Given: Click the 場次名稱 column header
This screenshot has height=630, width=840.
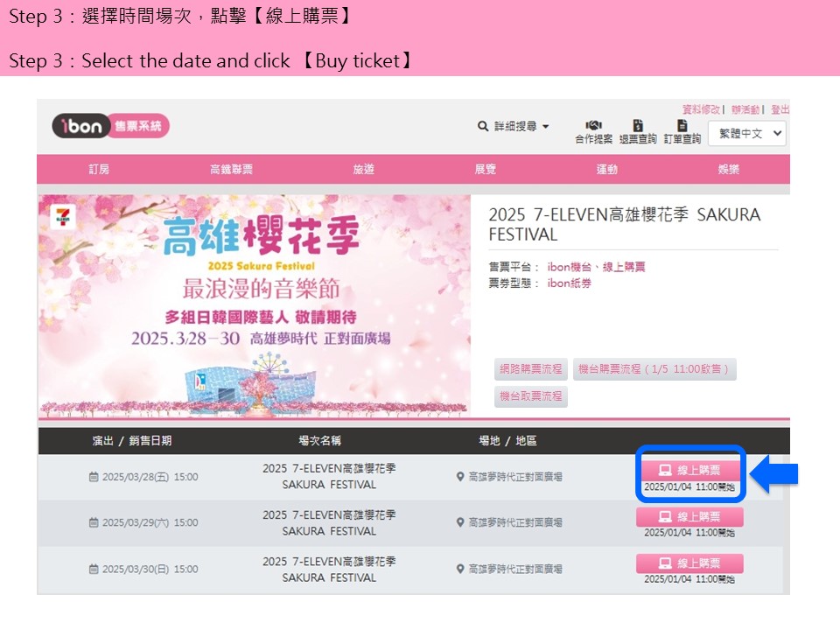Looking at the screenshot, I should pyautogui.click(x=320, y=441).
